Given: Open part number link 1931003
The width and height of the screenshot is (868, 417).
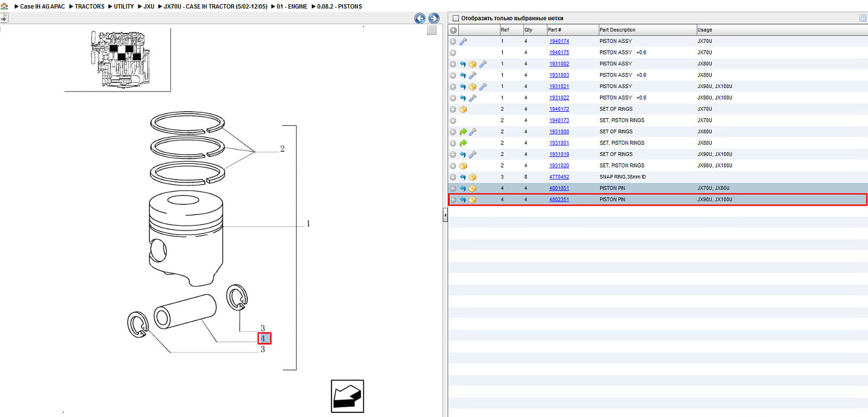Looking at the screenshot, I should pyautogui.click(x=559, y=75).
